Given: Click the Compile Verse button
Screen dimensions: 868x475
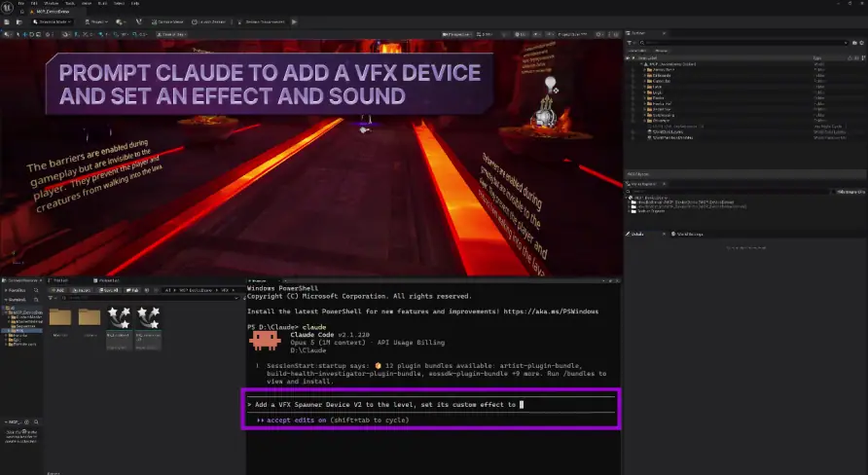Looking at the screenshot, I should (167, 21).
